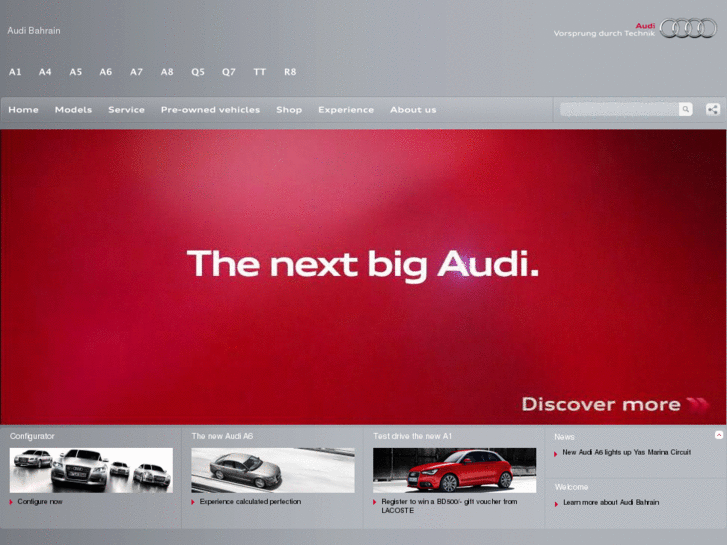The image size is (727, 545).
Task: Select the TT model link
Action: pyautogui.click(x=260, y=72)
